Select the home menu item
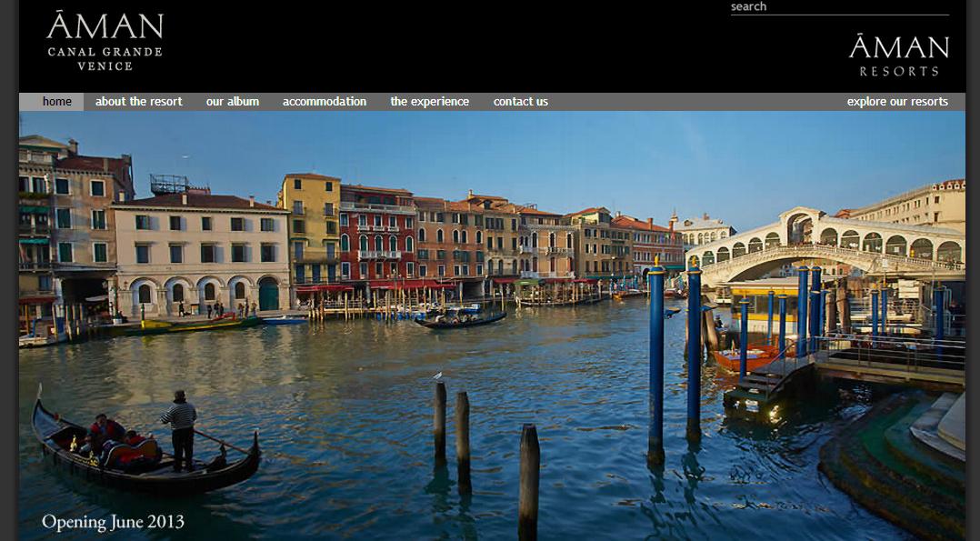This screenshot has height=541, width=980. coord(57,101)
